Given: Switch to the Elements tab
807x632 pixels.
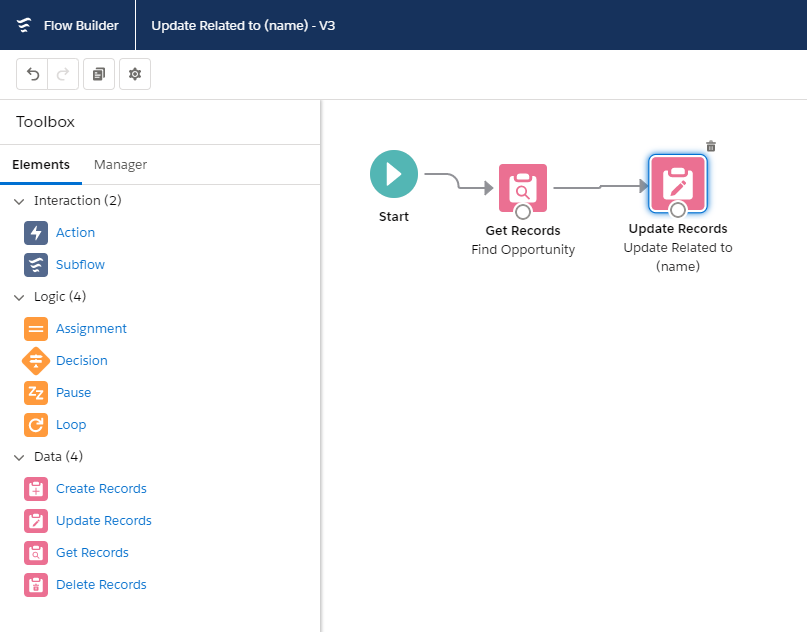Looking at the screenshot, I should pyautogui.click(x=41, y=165).
